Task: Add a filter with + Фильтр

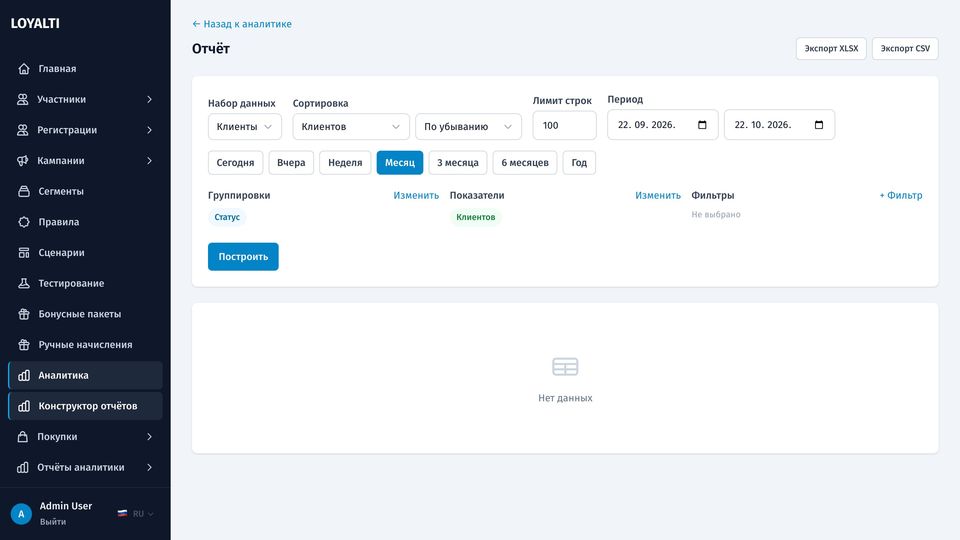Action: 901,195
